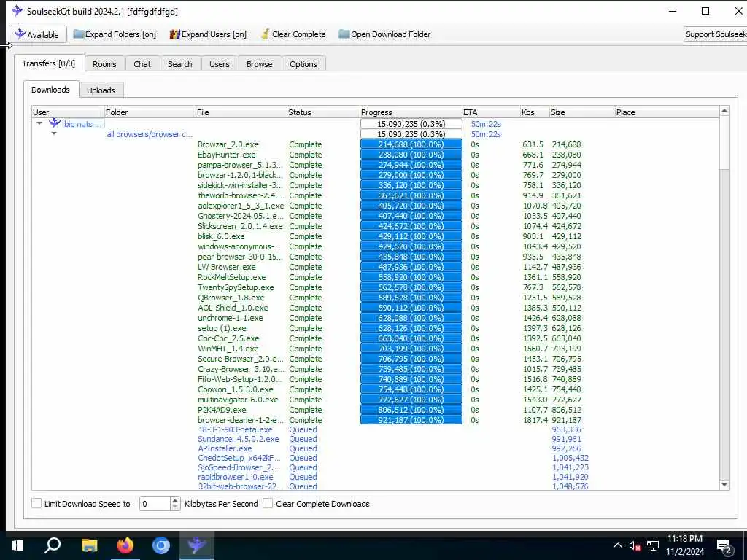Click the Clear Complete broom icon
The image size is (747, 560).
pyautogui.click(x=265, y=34)
